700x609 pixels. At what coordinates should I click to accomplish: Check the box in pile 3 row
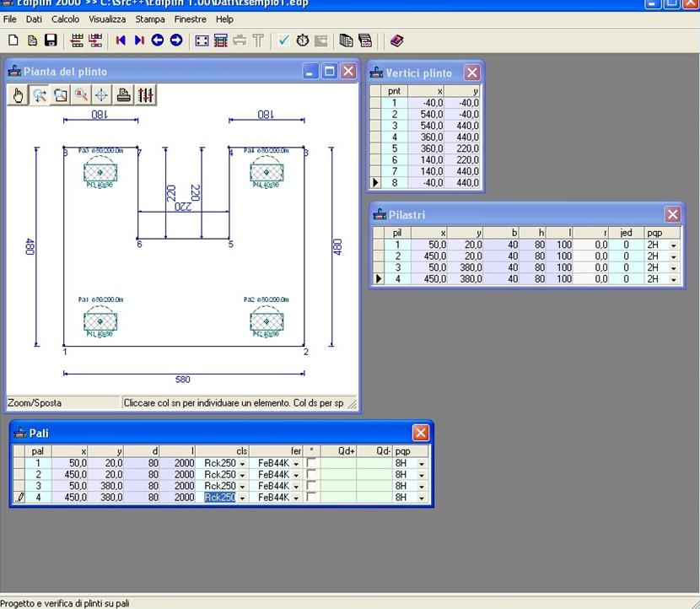312,487
